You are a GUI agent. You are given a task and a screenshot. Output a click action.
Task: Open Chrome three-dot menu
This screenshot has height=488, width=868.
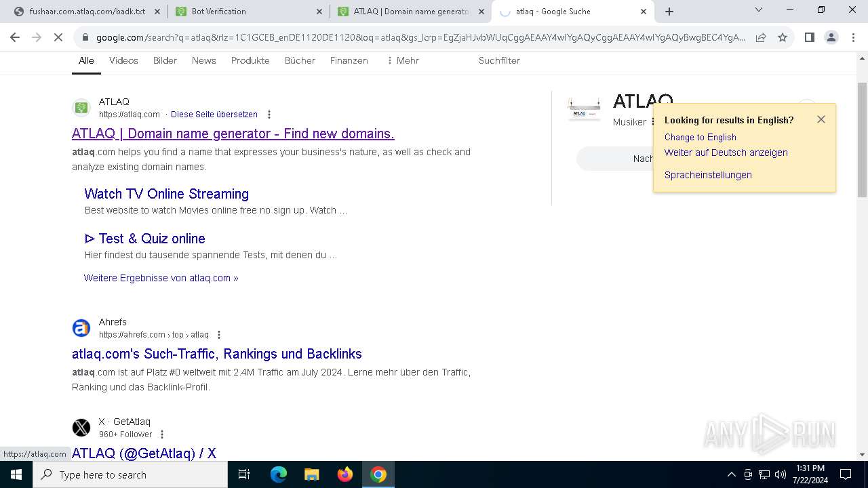[853, 38]
